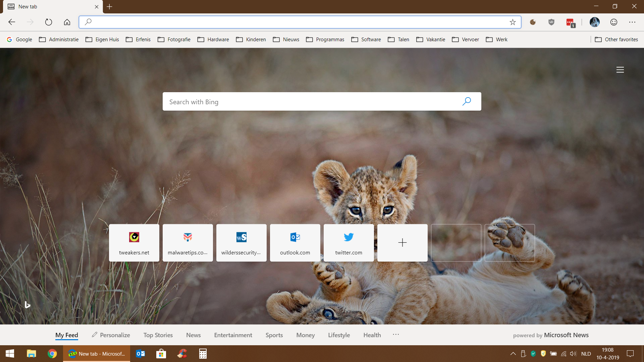Image resolution: width=644 pixels, height=362 pixels.
Task: Add this page to favorites with the star
Action: (x=513, y=22)
